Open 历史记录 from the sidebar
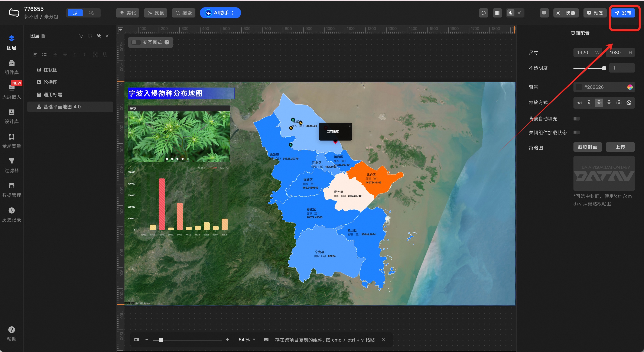The image size is (644, 352). point(12,215)
